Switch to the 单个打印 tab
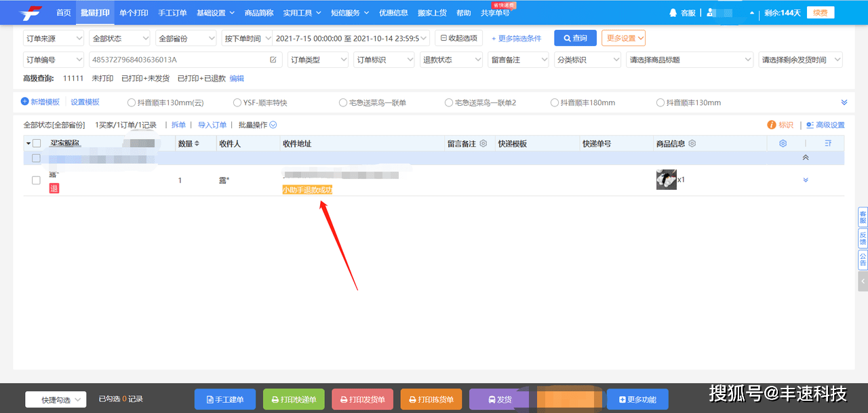 [x=133, y=13]
